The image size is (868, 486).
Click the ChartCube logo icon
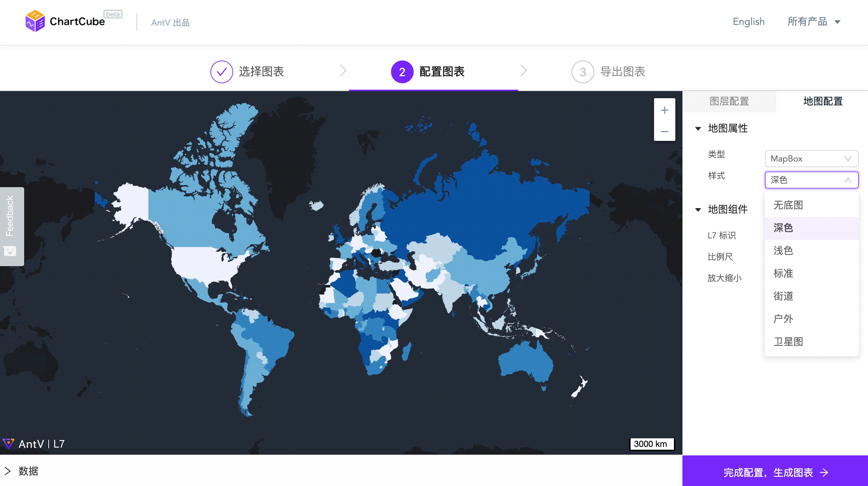(x=35, y=21)
